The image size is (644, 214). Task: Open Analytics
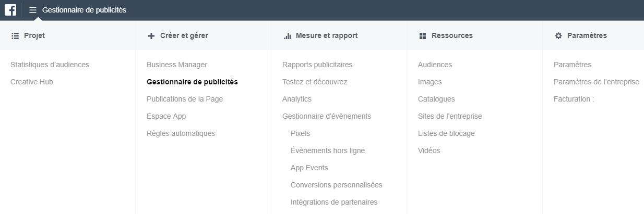[297, 99]
